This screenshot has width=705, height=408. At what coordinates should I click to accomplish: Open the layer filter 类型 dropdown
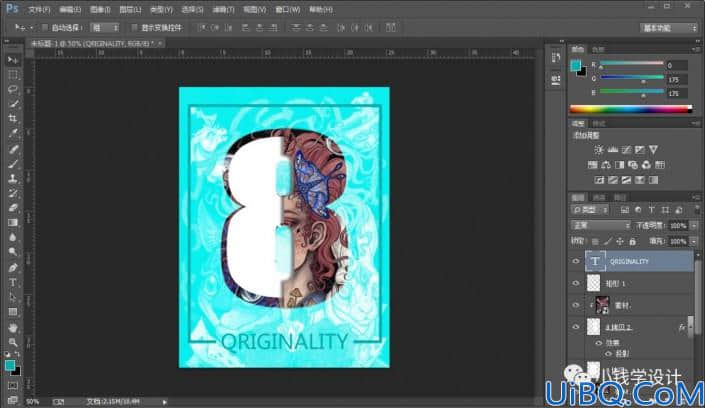pos(590,210)
